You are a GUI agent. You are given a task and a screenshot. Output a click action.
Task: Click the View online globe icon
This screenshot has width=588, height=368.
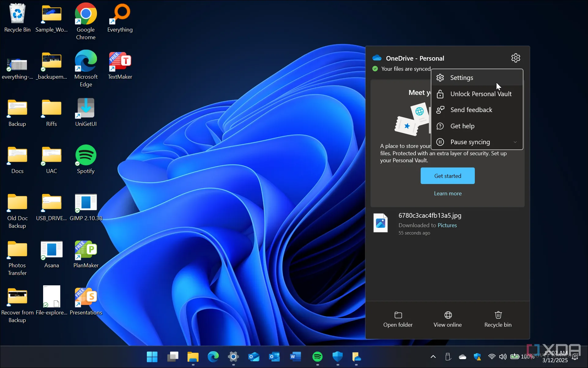click(448, 315)
